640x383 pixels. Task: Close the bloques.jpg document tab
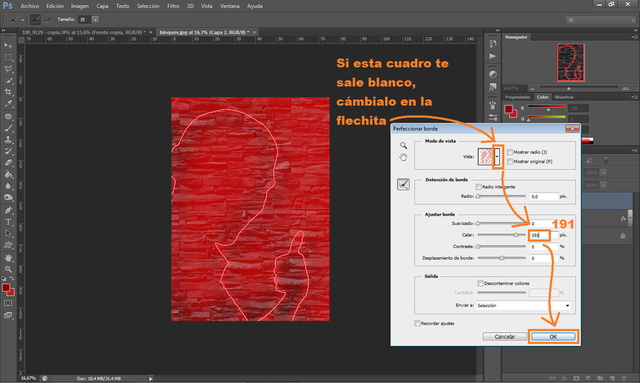point(255,32)
